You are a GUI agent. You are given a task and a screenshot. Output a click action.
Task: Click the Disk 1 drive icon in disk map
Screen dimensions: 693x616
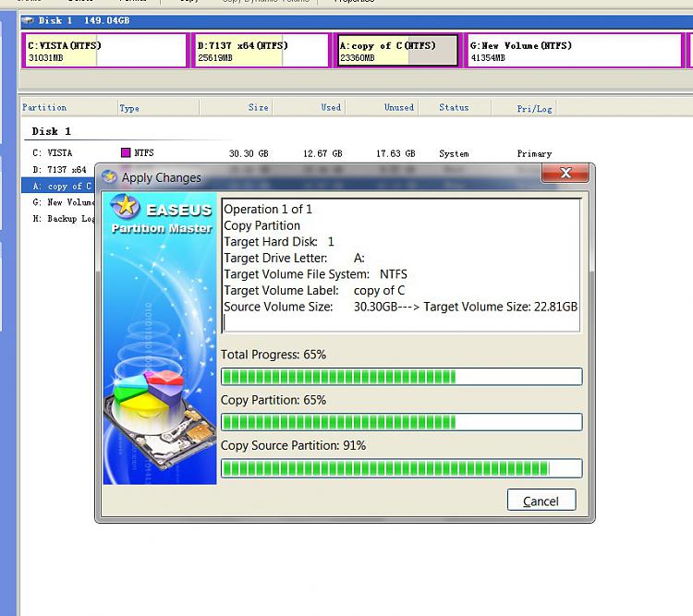pos(29,20)
